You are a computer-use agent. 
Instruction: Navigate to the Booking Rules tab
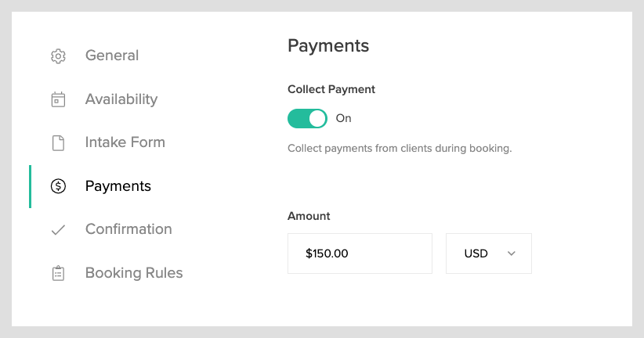134,273
